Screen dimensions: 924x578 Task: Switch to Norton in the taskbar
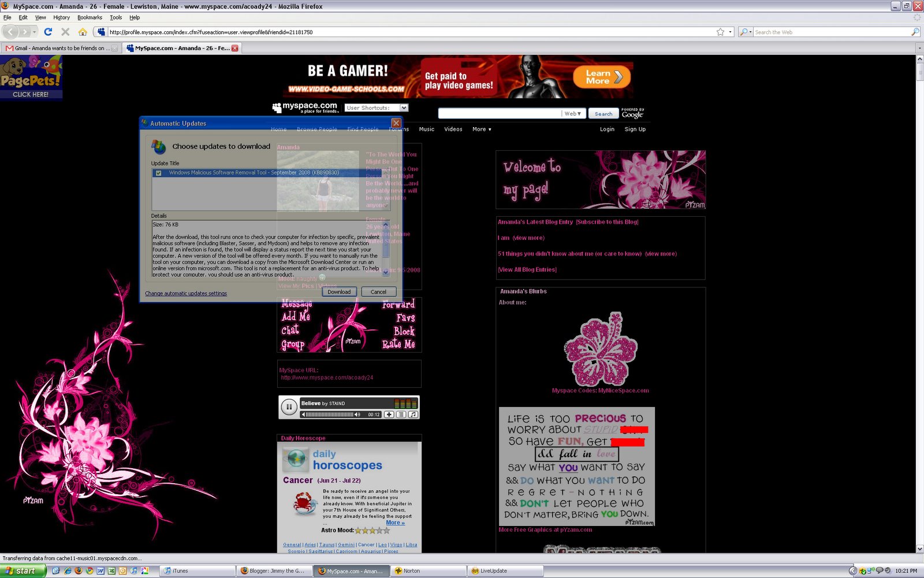(429, 570)
